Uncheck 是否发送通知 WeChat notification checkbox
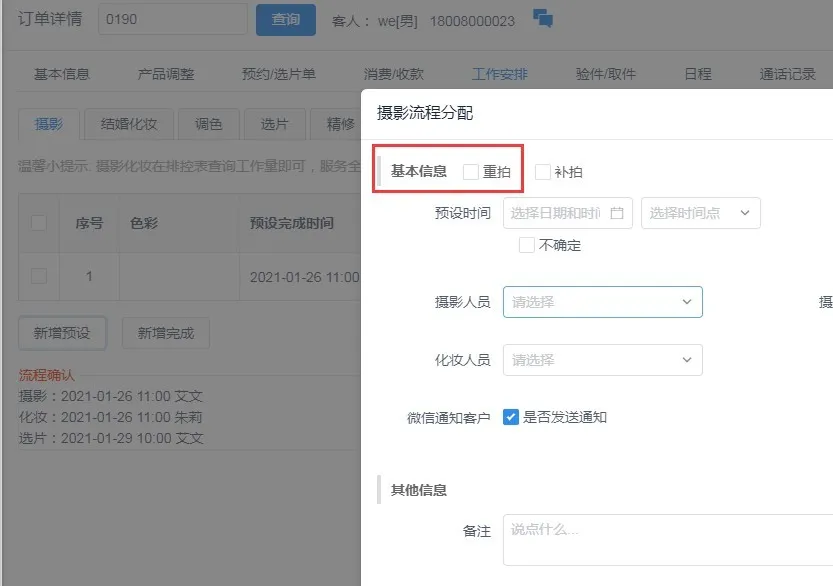 [511, 417]
